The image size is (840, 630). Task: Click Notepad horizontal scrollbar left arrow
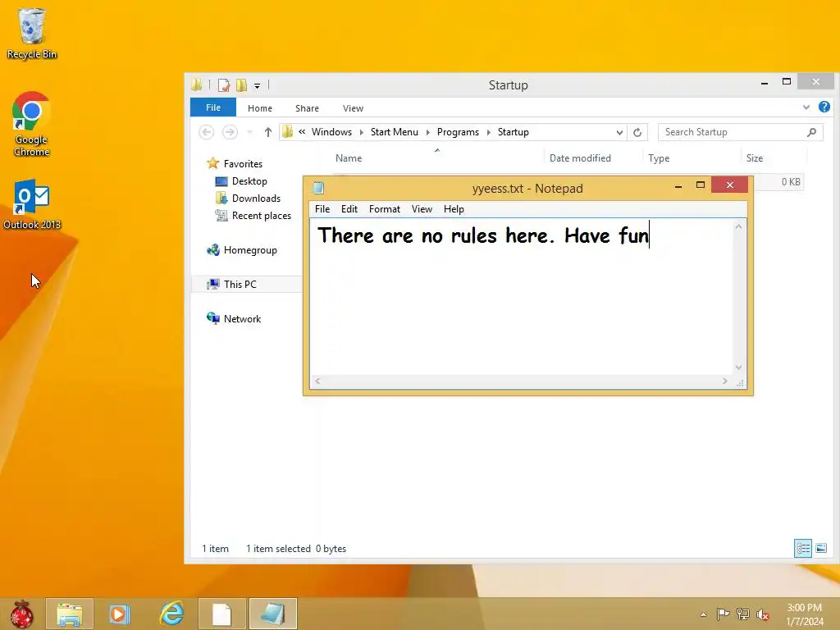(317, 381)
